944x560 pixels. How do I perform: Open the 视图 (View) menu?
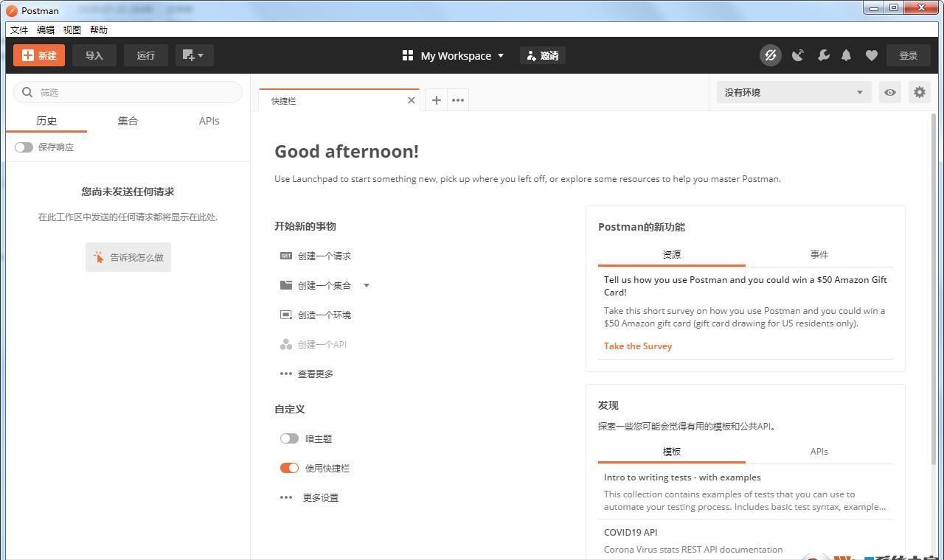72,29
